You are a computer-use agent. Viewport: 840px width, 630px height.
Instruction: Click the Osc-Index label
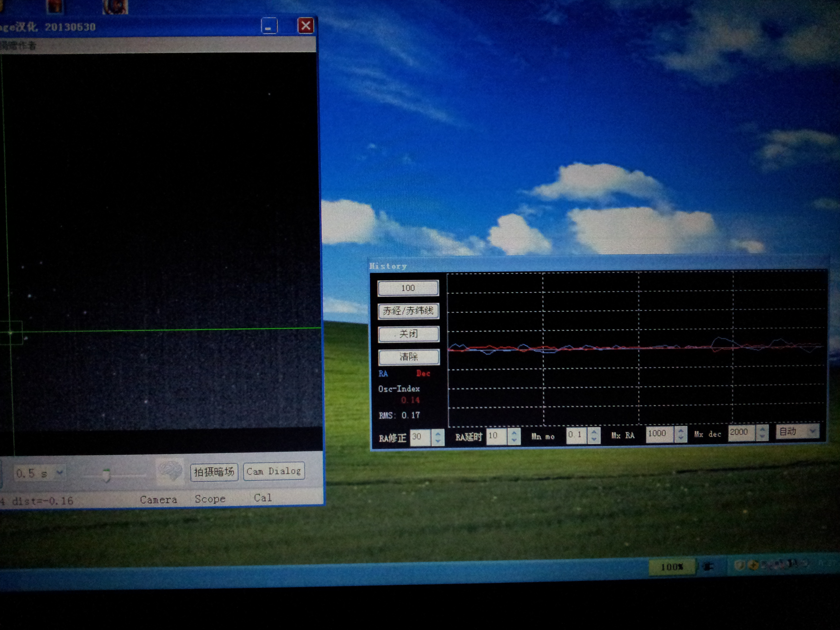(399, 389)
